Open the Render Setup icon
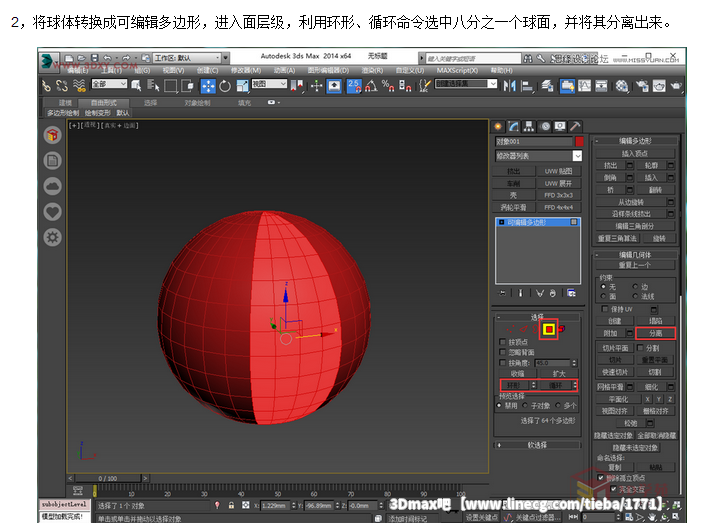 click(x=642, y=86)
